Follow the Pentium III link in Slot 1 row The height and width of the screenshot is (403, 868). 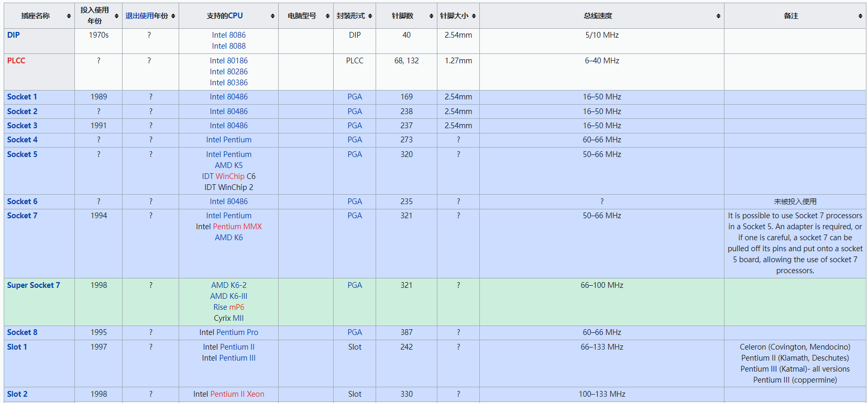pos(237,358)
